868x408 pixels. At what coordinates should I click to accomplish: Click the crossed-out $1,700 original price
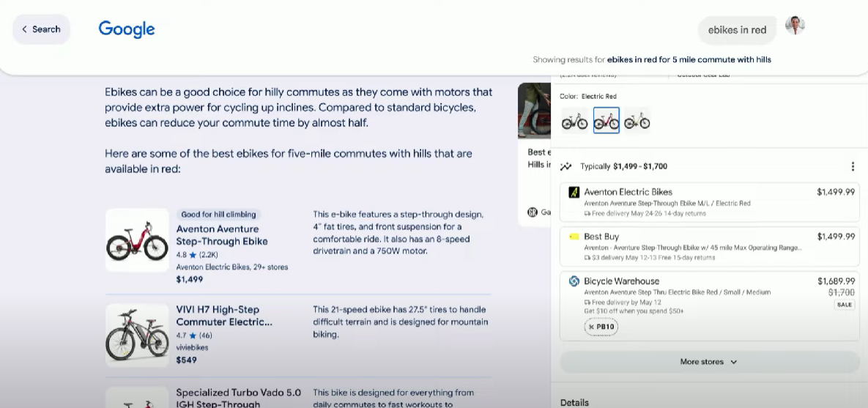click(842, 292)
